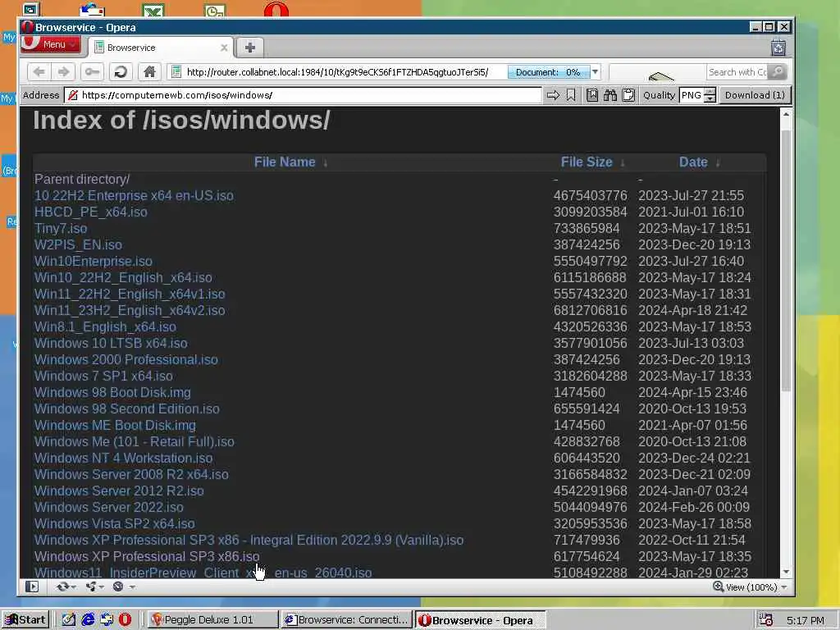
Task: Launch Internet Explorer from quick launch
Action: point(87,620)
